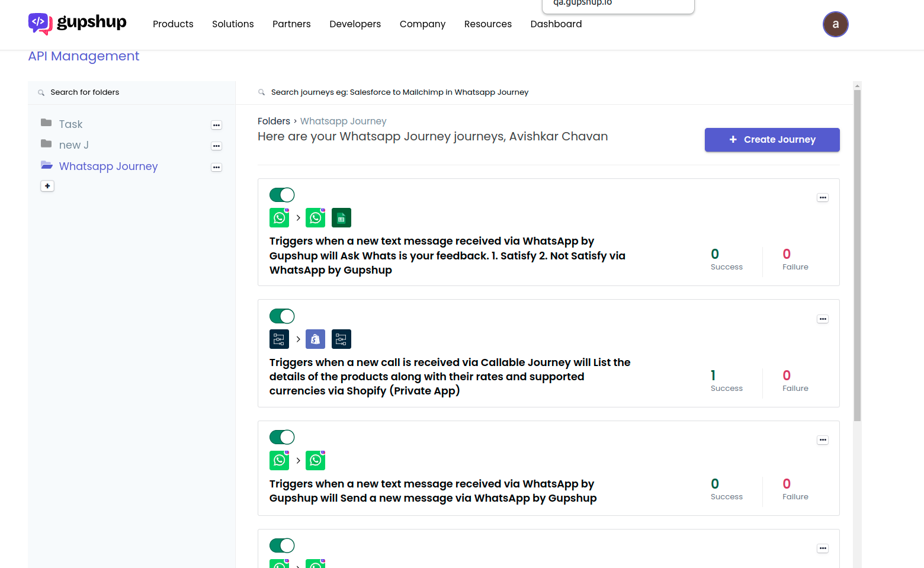Open more options on feedback journey card

click(x=823, y=198)
